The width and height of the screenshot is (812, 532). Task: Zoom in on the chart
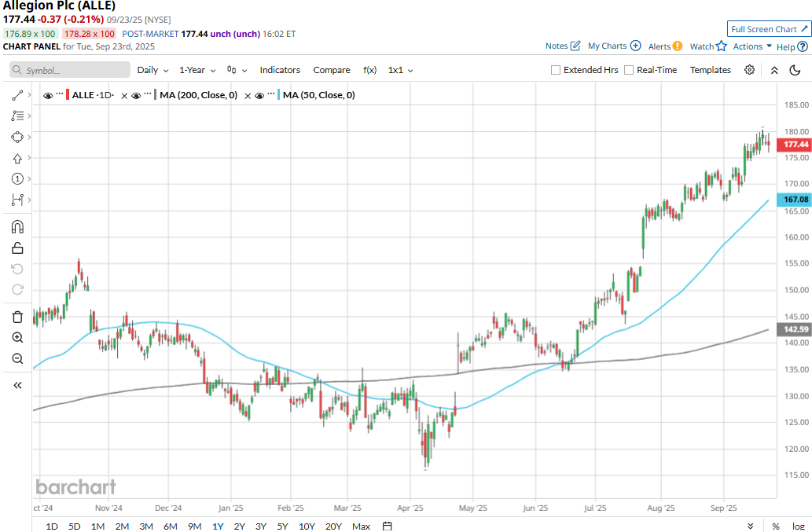(17, 337)
